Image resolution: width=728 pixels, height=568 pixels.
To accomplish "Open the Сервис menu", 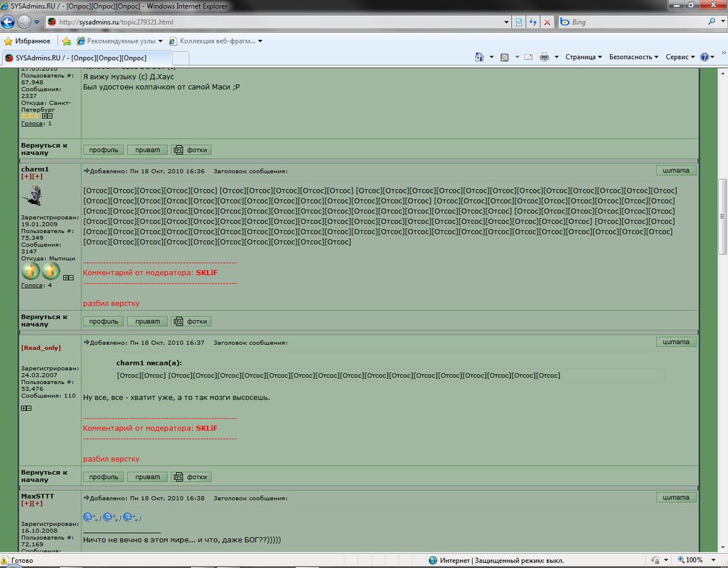I will click(x=680, y=57).
